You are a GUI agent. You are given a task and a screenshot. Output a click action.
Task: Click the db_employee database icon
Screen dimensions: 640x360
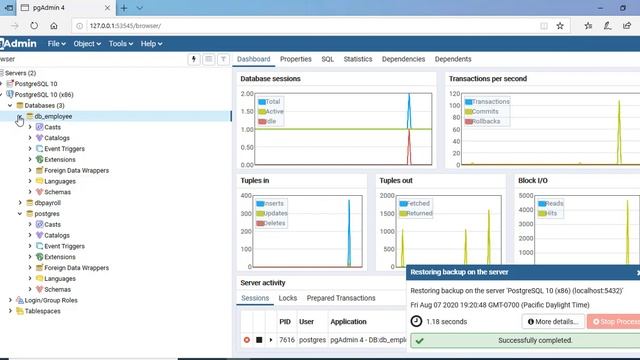tap(30, 116)
